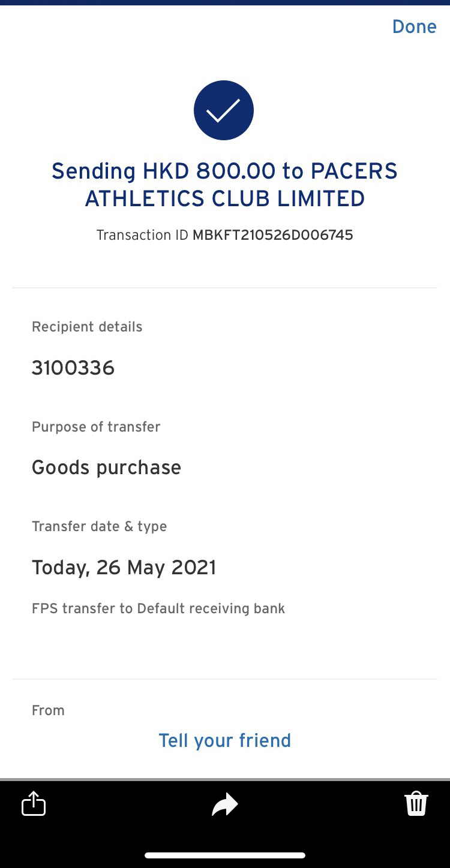Tap the dark blue top status strip

click(x=225, y=2)
